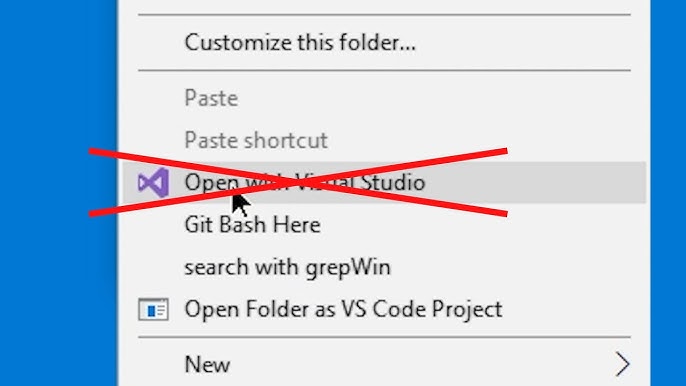The height and width of the screenshot is (386, 686).
Task: Open Folder as VS Code Project label
Action: point(343,309)
